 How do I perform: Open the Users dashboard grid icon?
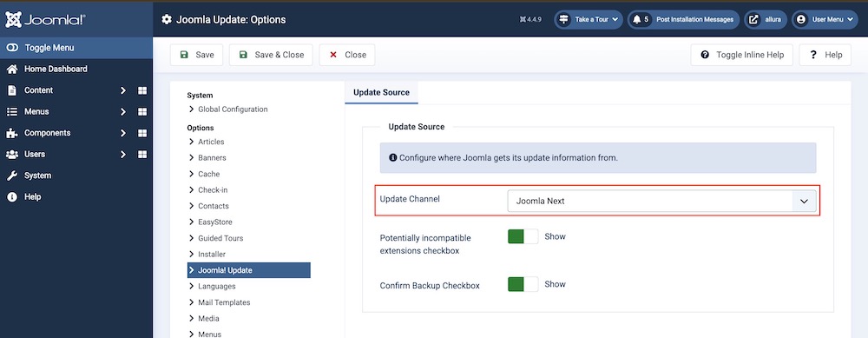[x=142, y=154]
